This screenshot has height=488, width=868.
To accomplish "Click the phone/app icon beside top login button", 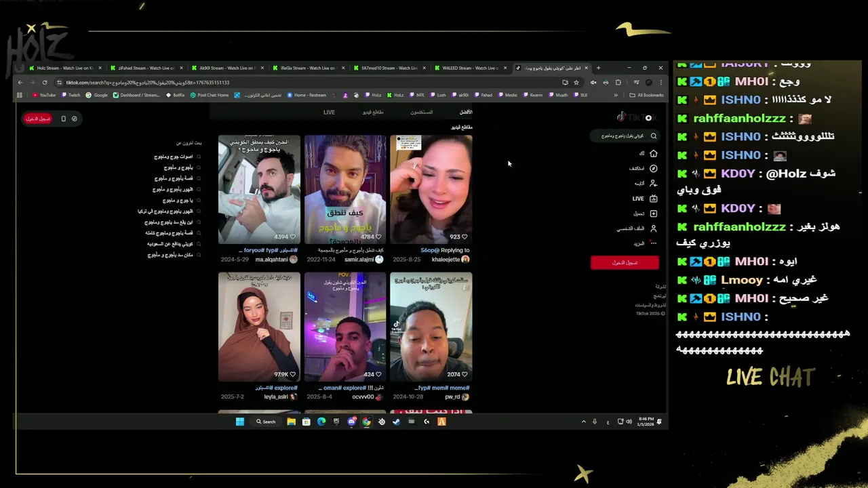I will [63, 119].
